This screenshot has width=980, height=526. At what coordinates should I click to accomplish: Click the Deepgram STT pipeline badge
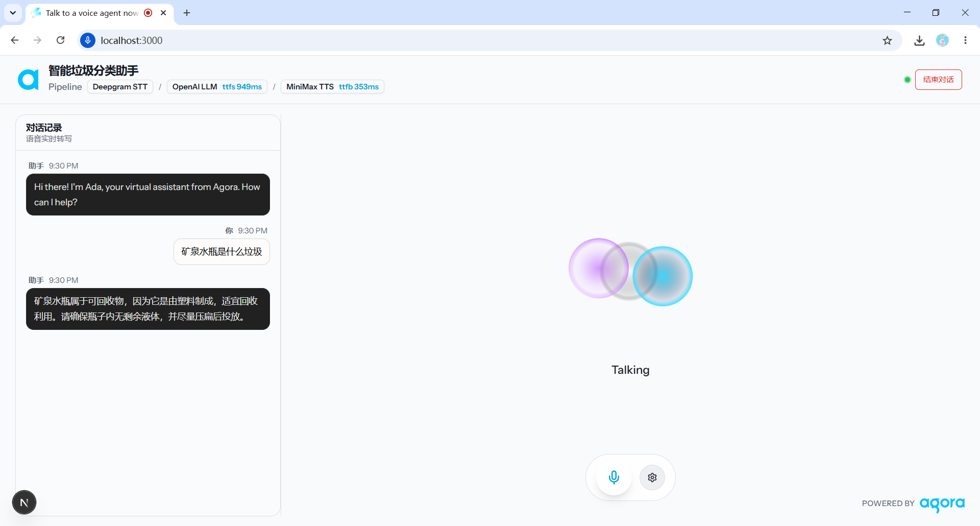[x=120, y=87]
